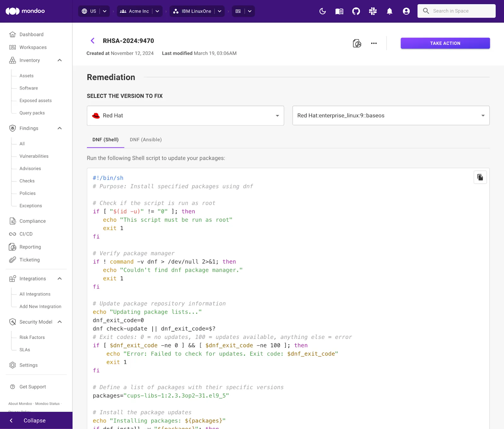
Task: Click the CI/CD infinity icon
Action: 13,234
